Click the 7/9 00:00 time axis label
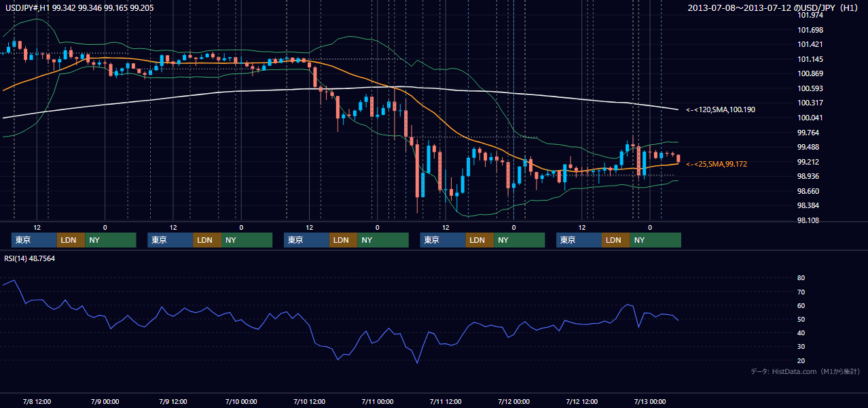The width and height of the screenshot is (868, 408). pyautogui.click(x=105, y=401)
